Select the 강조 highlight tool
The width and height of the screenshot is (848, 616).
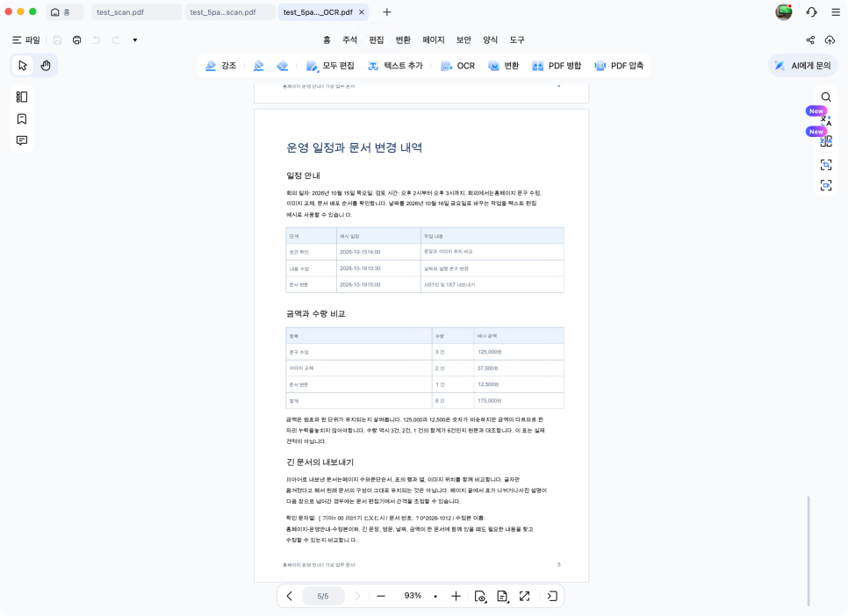(220, 66)
